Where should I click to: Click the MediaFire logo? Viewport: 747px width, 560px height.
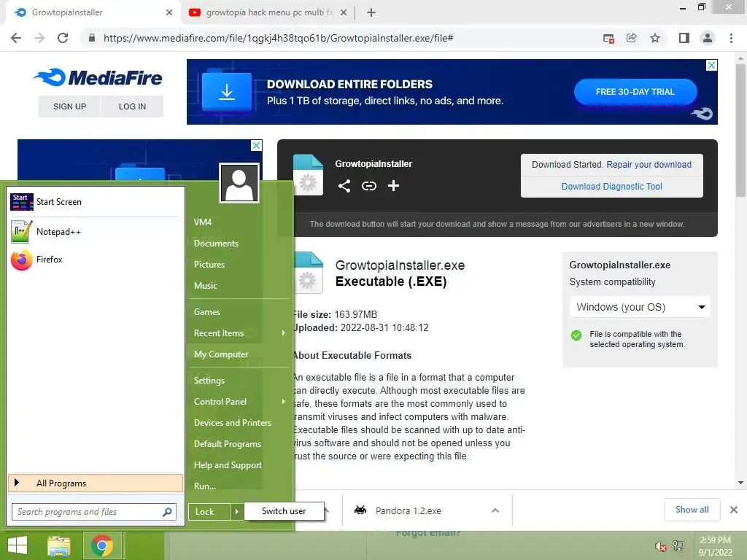[x=98, y=77]
